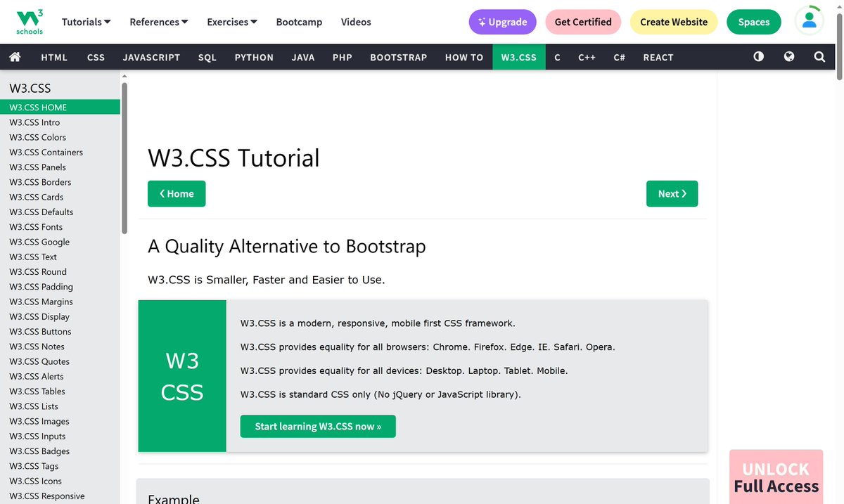
Task: Select PHP in the topic bar
Action: pyautogui.click(x=343, y=57)
